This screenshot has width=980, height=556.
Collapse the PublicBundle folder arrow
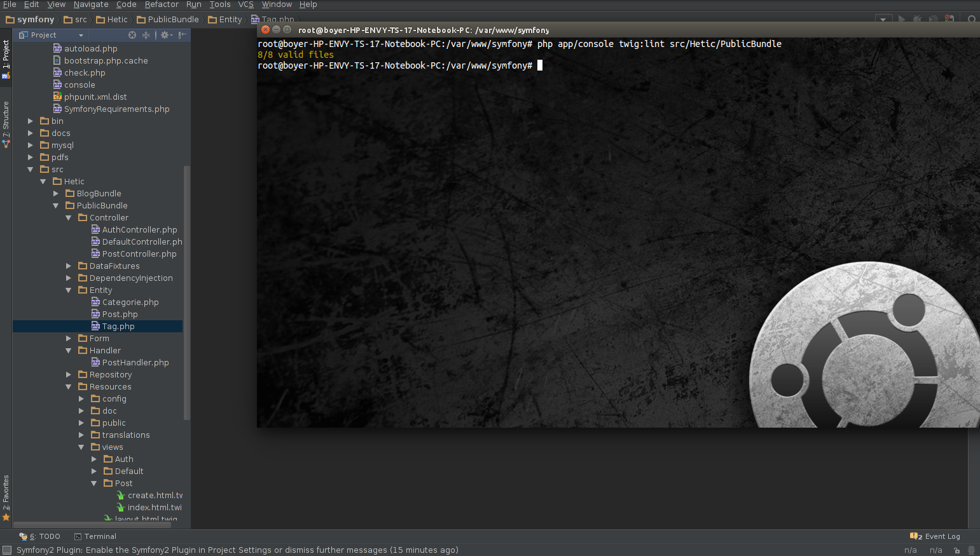coord(55,205)
